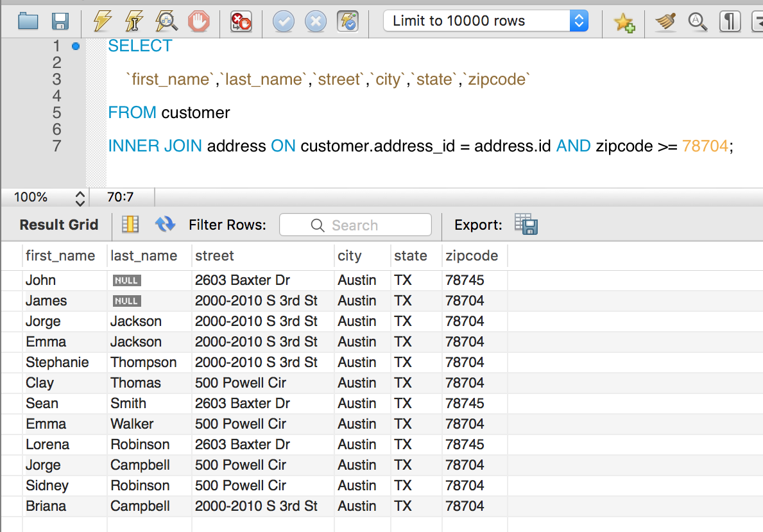This screenshot has width=763, height=532.
Task: Save the script with floppy disk icon
Action: point(60,21)
